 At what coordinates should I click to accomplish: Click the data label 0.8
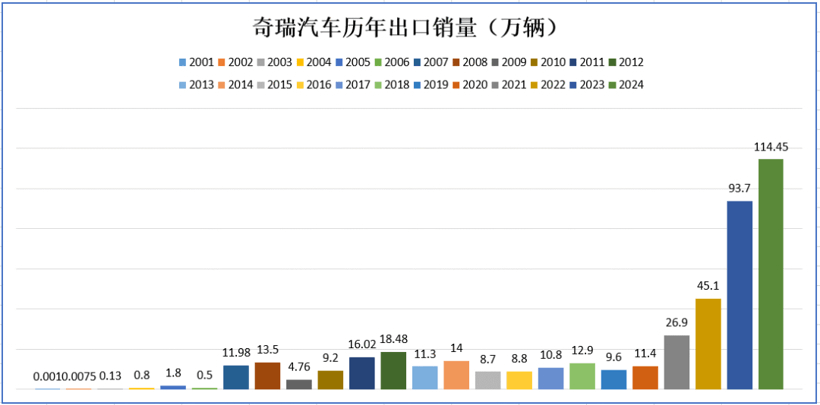[x=142, y=376]
